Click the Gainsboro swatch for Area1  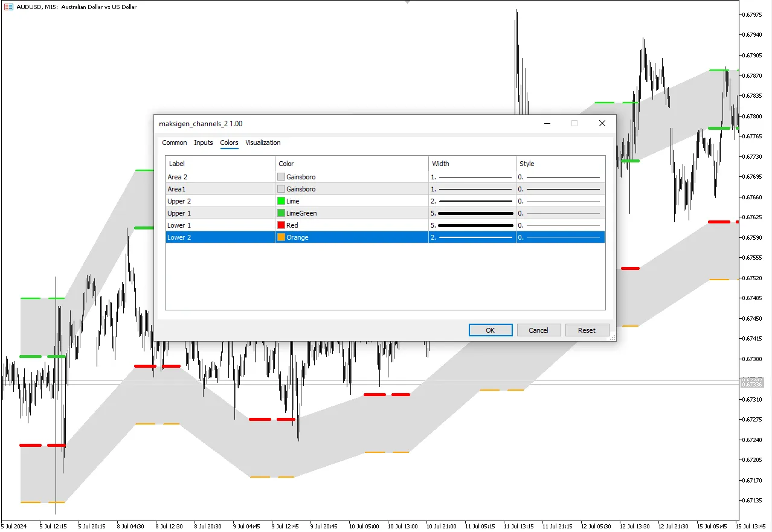pos(281,189)
